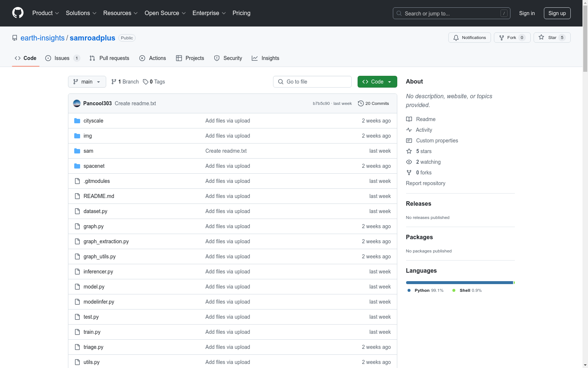Open the green Code dropdown button

pos(377,82)
